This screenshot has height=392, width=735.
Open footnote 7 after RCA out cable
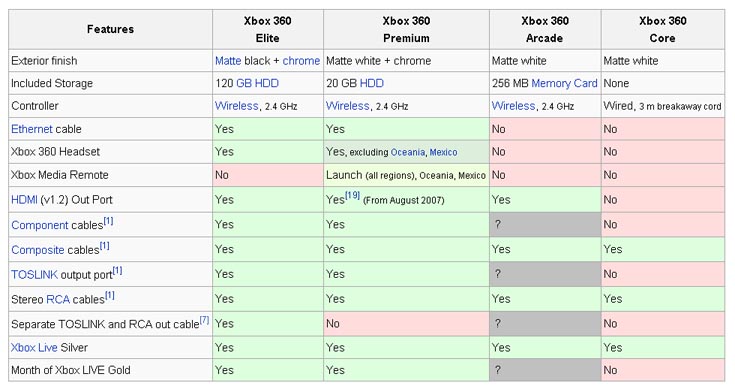(204, 320)
